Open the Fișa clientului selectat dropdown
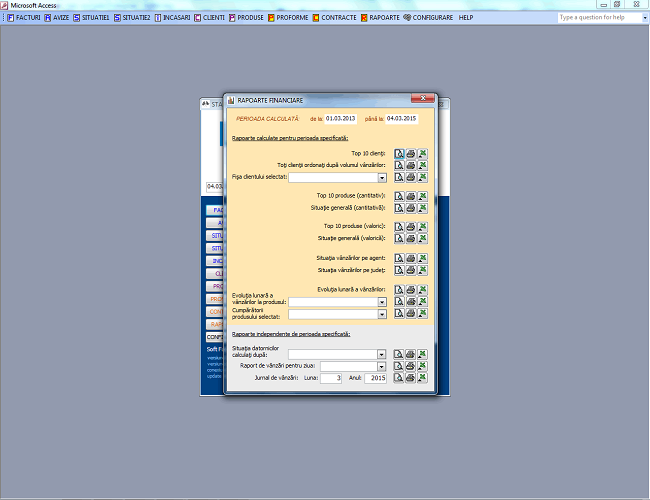650x500 pixels. click(x=382, y=178)
